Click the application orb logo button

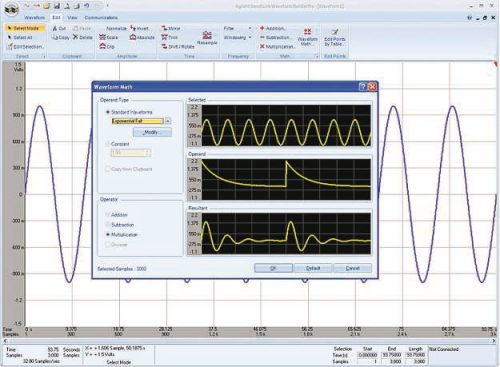[11, 9]
